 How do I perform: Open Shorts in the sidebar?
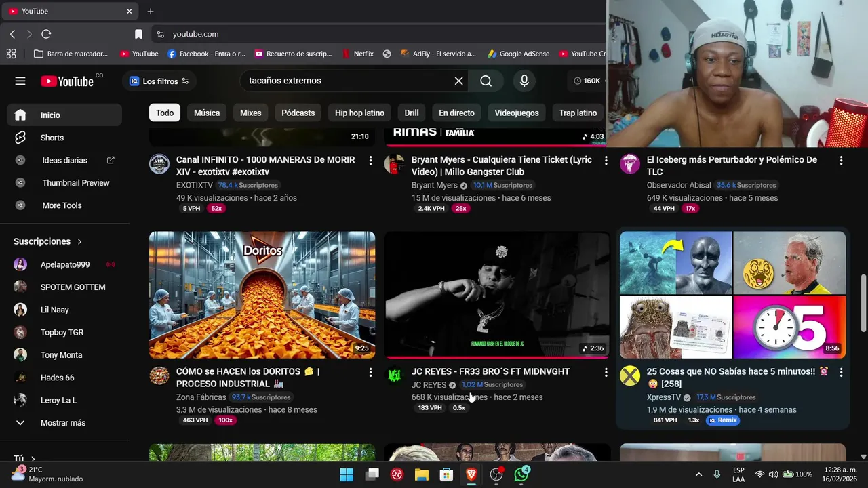click(x=64, y=138)
